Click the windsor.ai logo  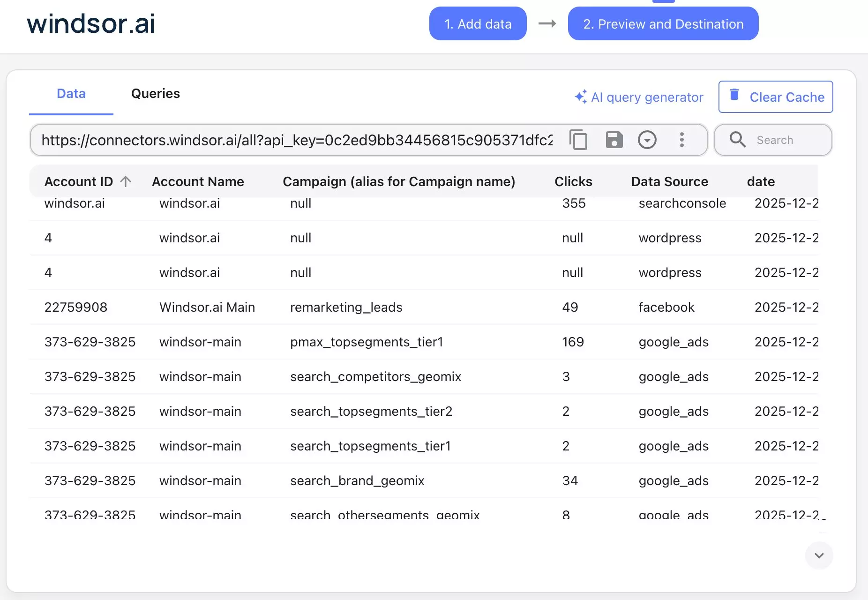[91, 24]
